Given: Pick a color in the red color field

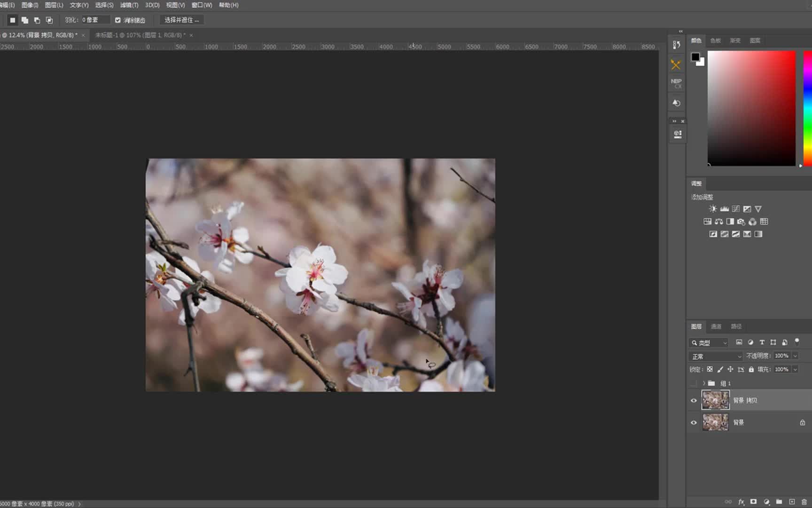Looking at the screenshot, I should tap(751, 108).
